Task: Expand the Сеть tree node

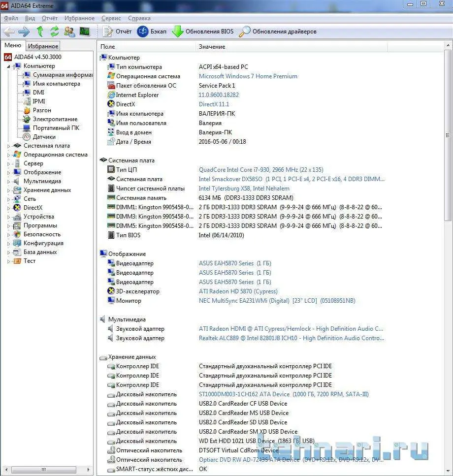Action: coord(8,199)
